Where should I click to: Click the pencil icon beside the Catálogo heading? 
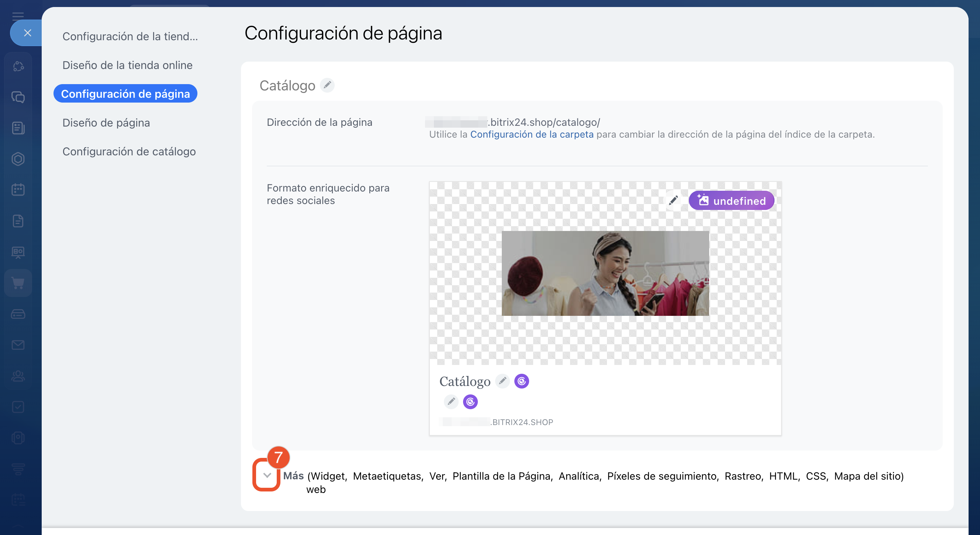[x=327, y=85]
